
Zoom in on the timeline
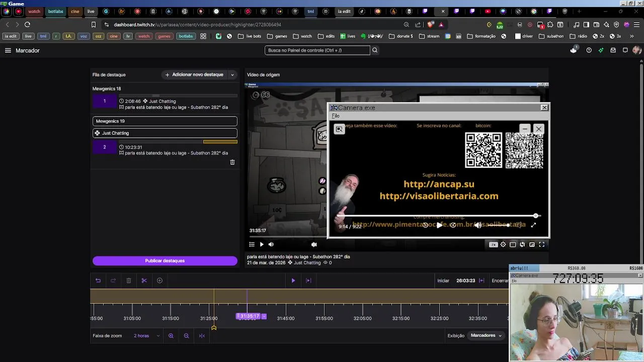tap(171, 336)
